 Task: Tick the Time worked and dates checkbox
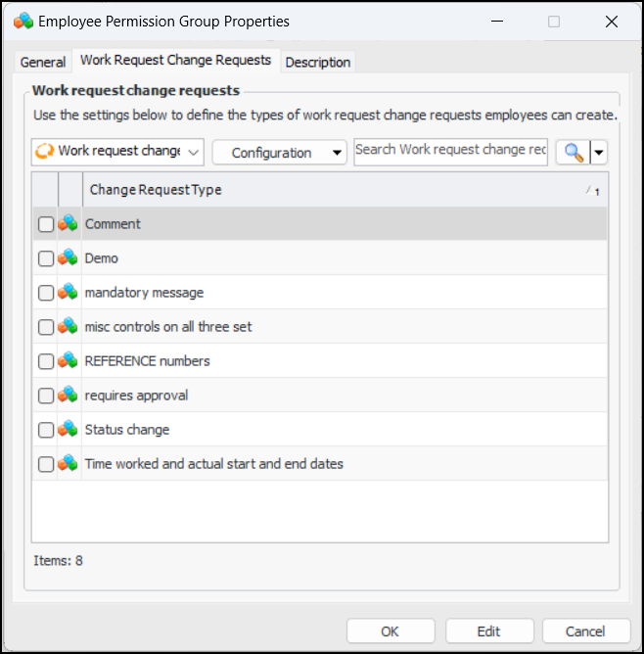[x=46, y=465]
